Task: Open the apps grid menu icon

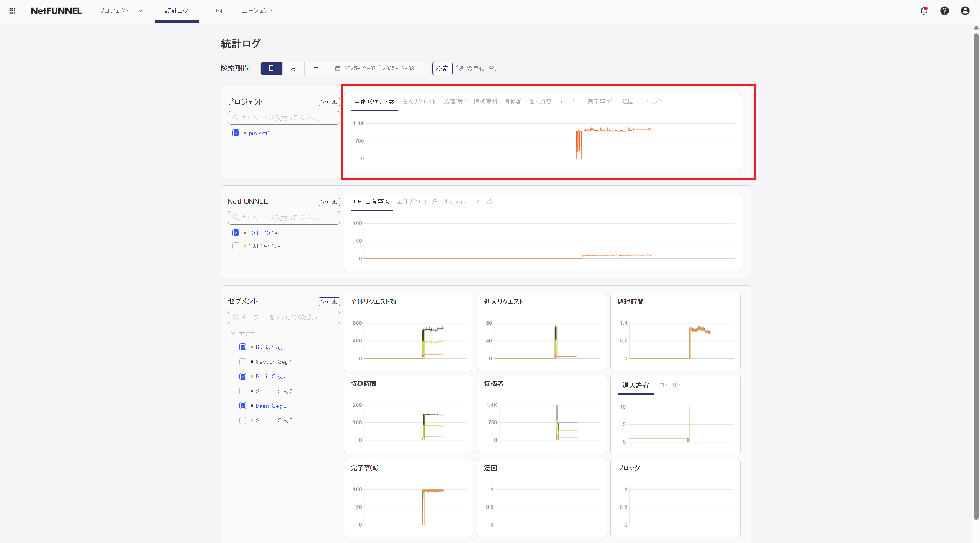Action: 12,11
